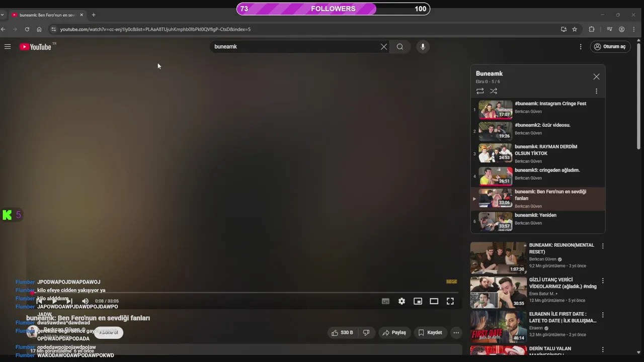Viewport: 644px width, 362px height.
Task: Open the tab search chevron dropdown
Action: click(x=3, y=15)
